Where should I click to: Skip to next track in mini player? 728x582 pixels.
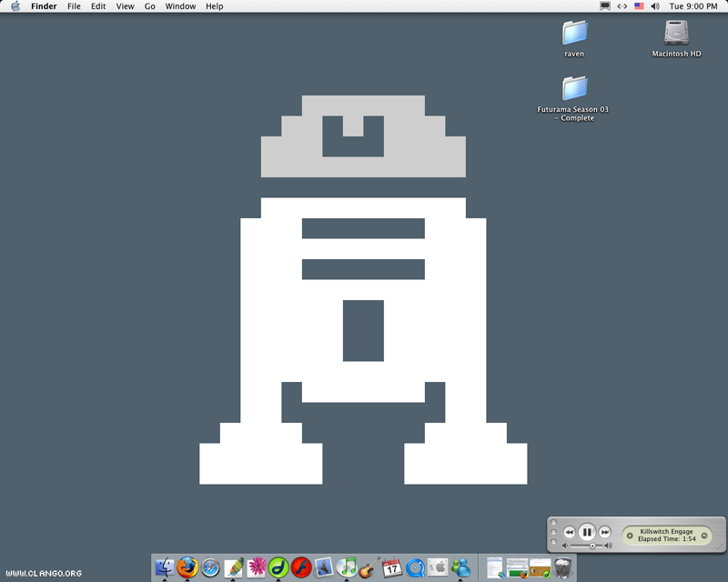coord(605,532)
